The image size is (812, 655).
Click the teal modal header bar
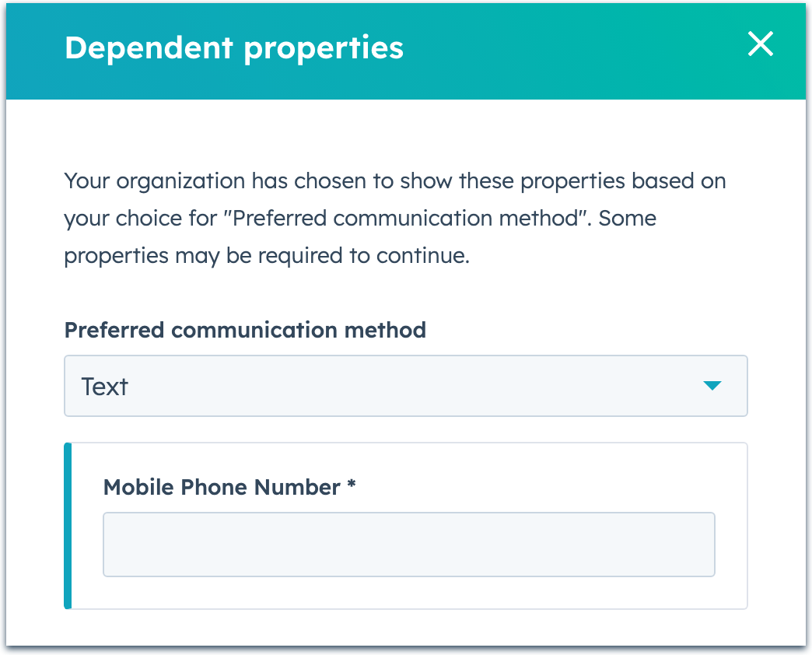click(544, 51)
